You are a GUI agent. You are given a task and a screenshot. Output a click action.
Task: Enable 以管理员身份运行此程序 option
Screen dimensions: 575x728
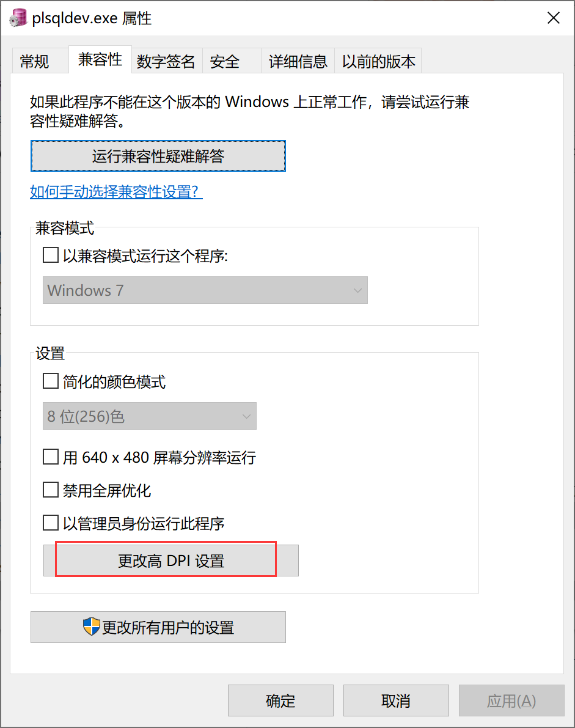coord(50,523)
